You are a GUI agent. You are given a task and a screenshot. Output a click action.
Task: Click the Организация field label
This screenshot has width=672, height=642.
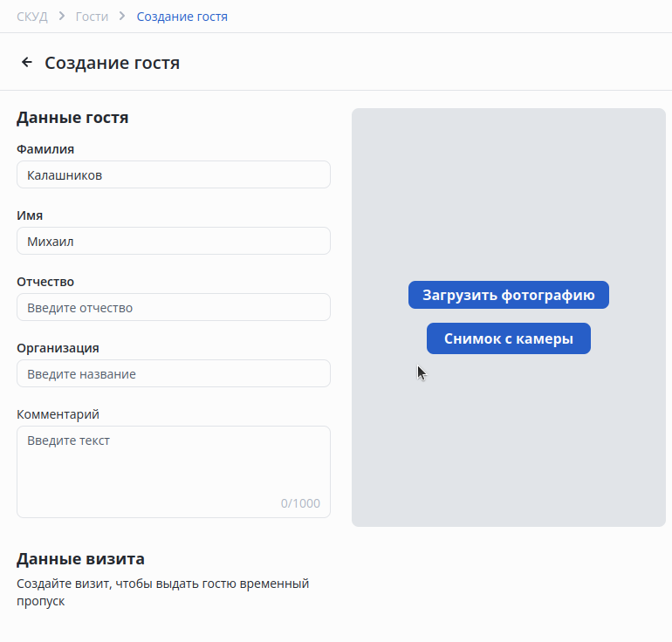pyautogui.click(x=58, y=348)
